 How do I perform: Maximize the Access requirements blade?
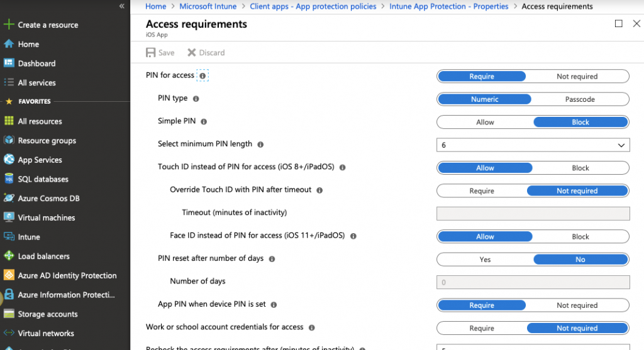pos(618,24)
